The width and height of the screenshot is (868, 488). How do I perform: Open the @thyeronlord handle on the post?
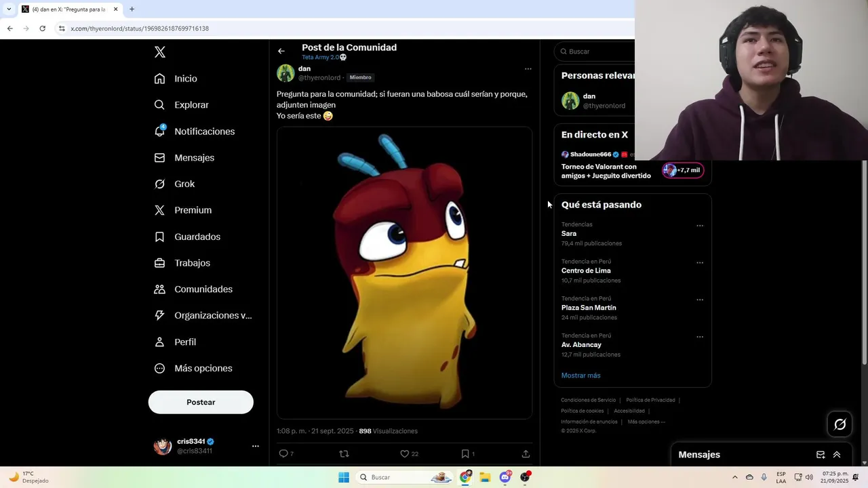319,78
